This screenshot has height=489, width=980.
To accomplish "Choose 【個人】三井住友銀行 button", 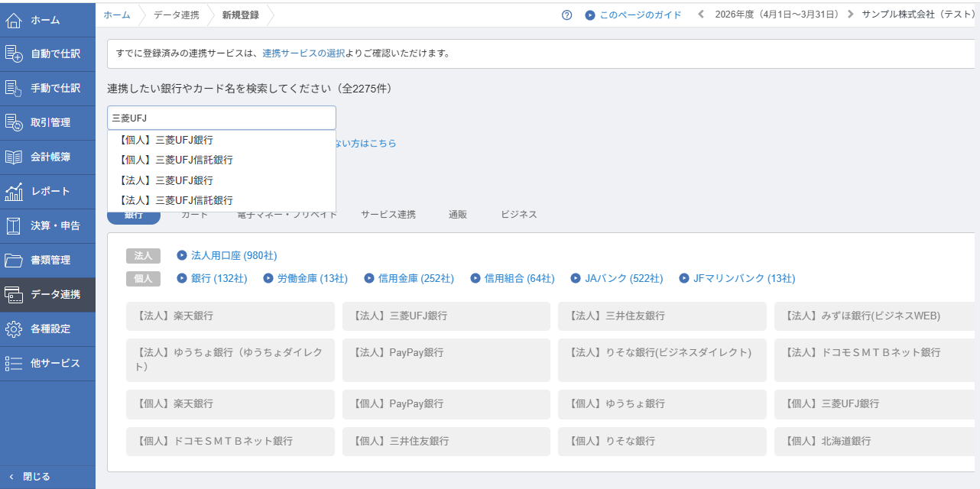I will pyautogui.click(x=446, y=442).
